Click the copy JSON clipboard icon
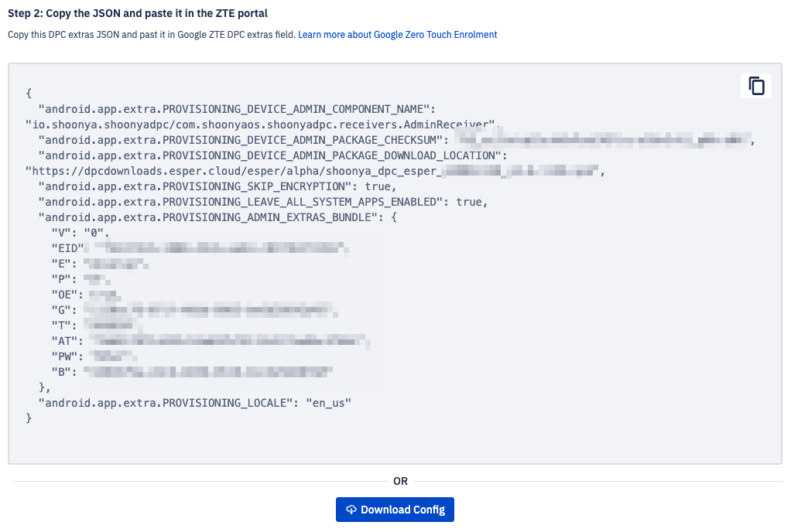This screenshot has height=532, width=808. [756, 86]
